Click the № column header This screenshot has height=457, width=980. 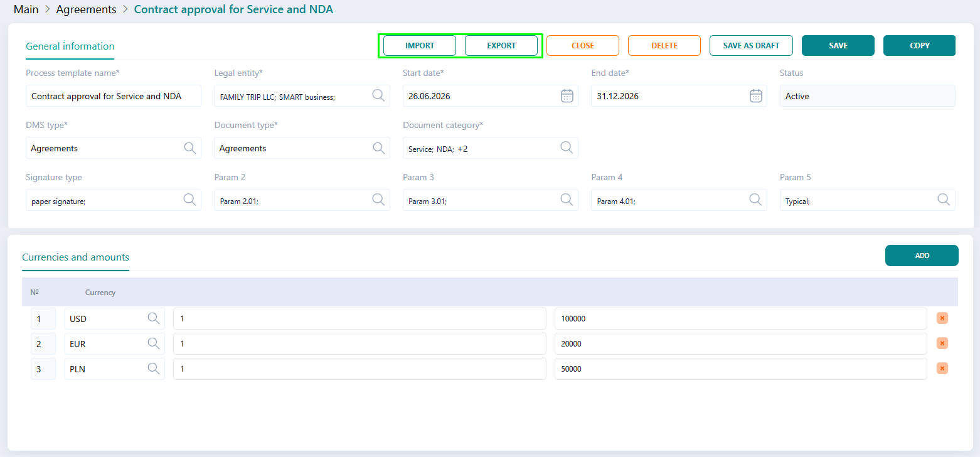35,293
